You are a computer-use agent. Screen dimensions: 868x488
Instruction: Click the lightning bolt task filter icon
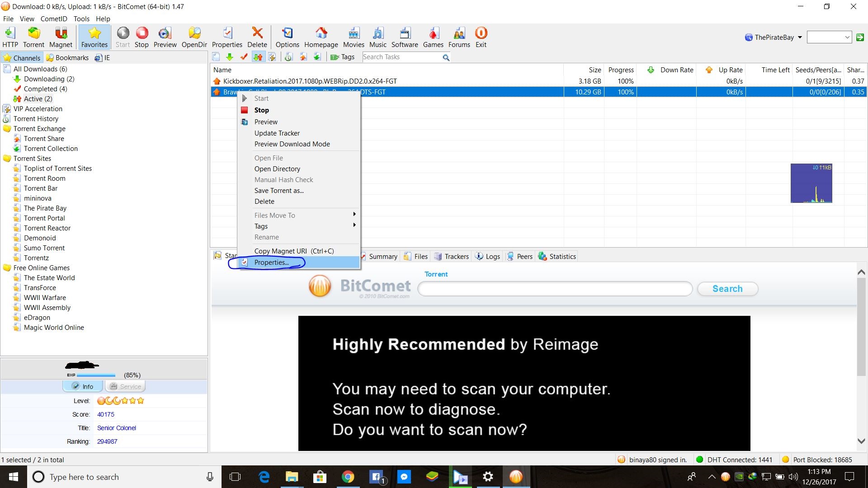tap(272, 57)
